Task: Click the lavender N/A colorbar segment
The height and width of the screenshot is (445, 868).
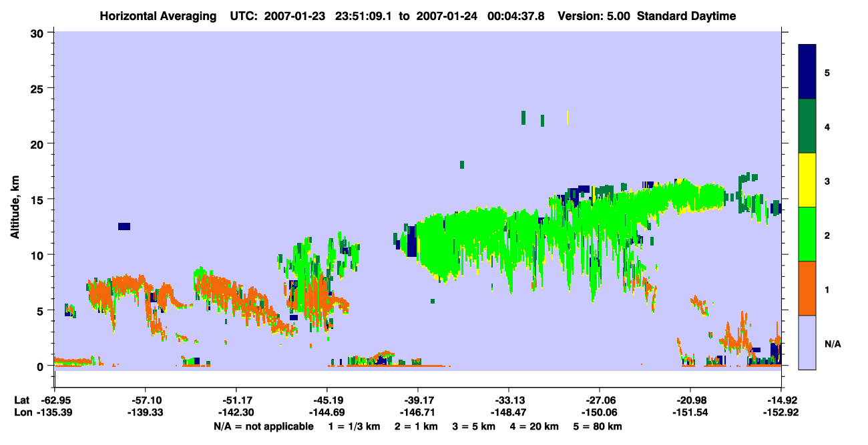Action: [807, 342]
